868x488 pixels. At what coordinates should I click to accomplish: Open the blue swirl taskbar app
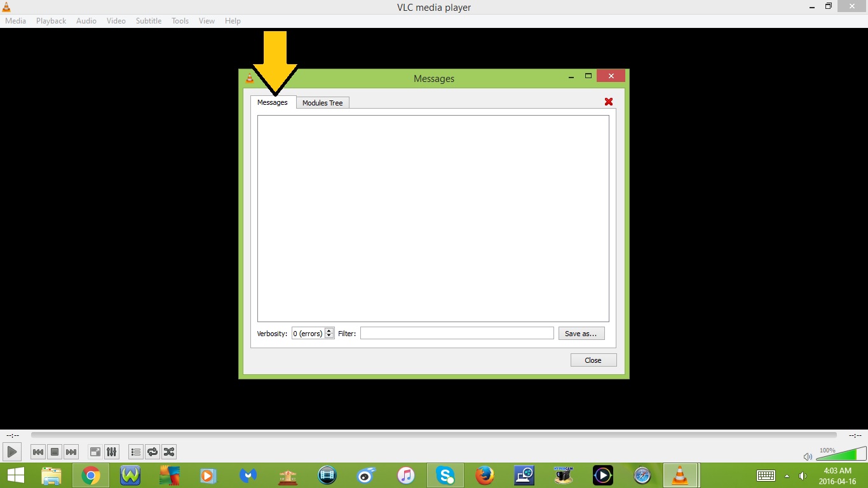click(x=367, y=475)
